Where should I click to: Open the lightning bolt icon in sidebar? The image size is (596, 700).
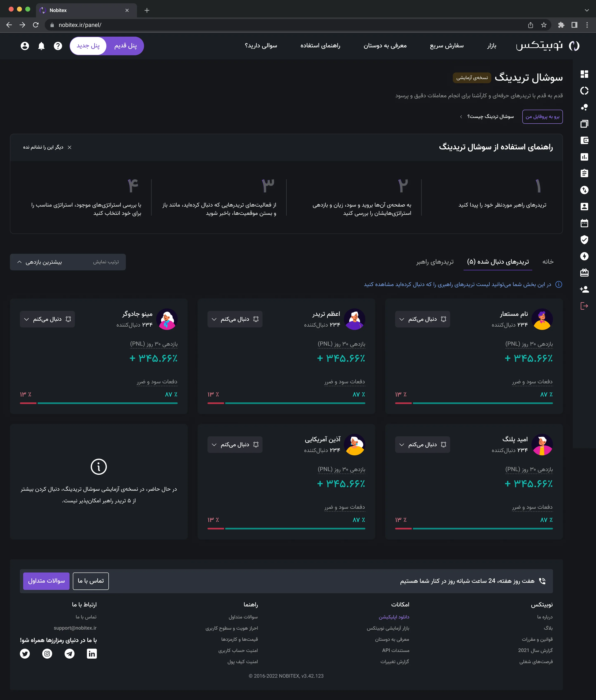pyautogui.click(x=584, y=256)
